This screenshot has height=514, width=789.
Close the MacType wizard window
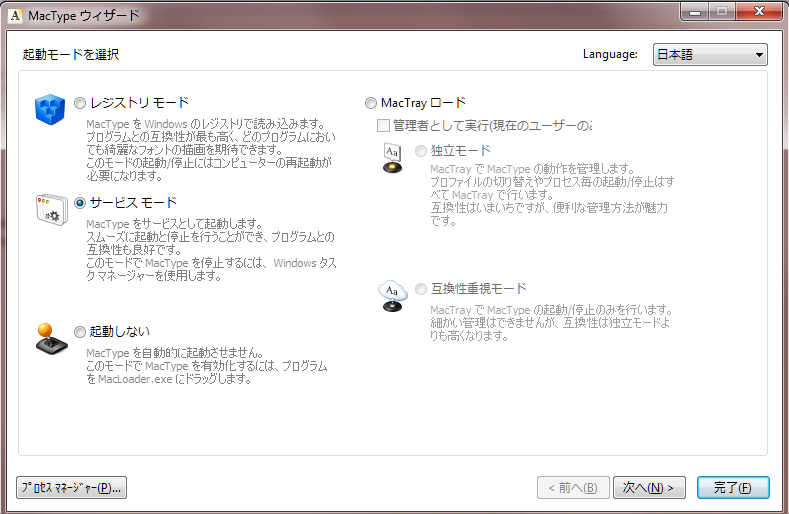coord(756,12)
